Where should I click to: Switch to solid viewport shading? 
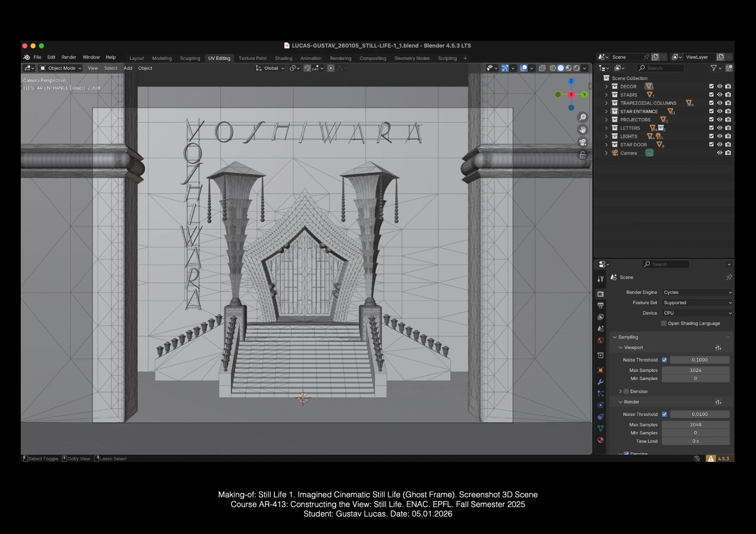click(560, 68)
